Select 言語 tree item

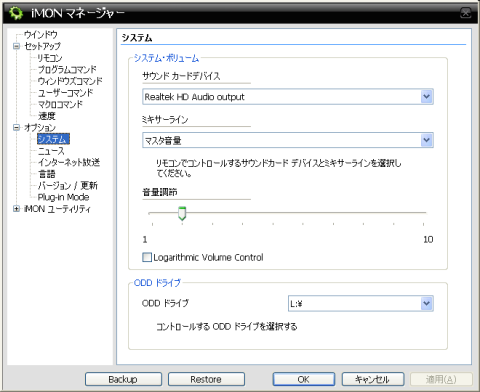pyautogui.click(x=47, y=174)
